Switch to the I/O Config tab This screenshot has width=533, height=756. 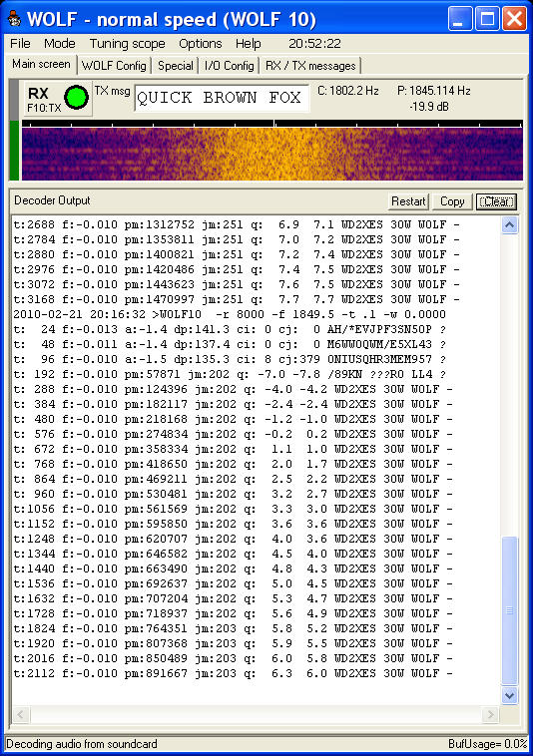tap(230, 66)
